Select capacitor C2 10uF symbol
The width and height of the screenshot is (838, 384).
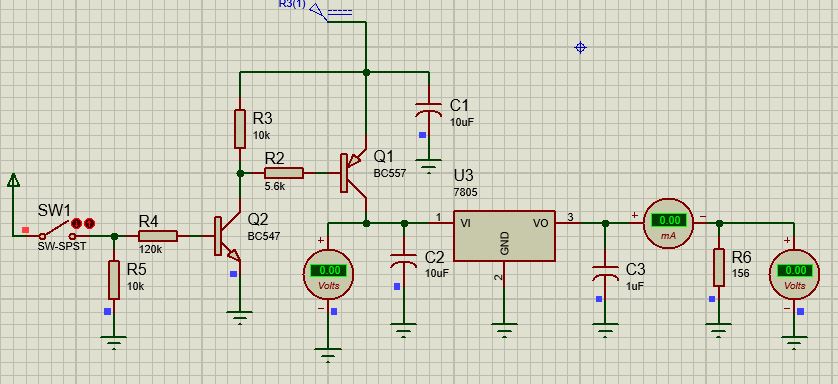(x=404, y=261)
